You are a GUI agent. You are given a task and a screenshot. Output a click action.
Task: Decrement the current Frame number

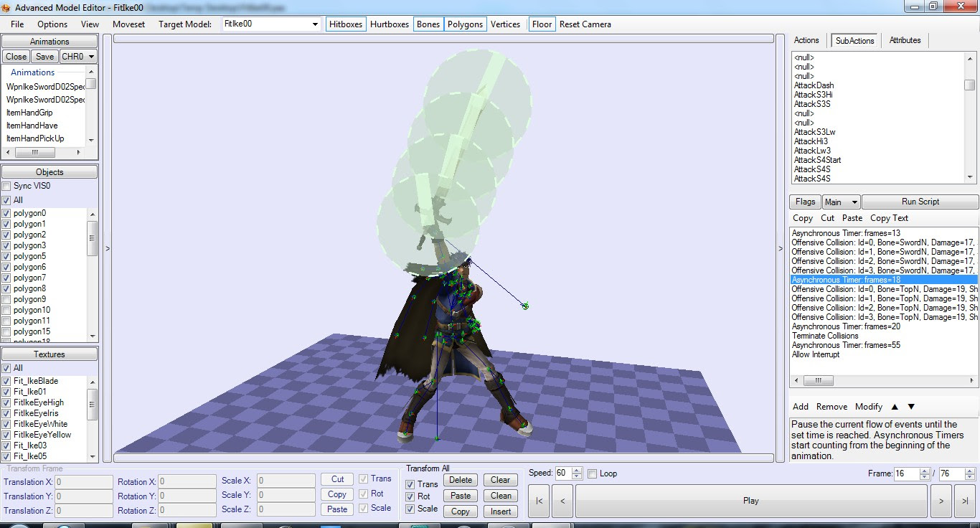(x=926, y=477)
